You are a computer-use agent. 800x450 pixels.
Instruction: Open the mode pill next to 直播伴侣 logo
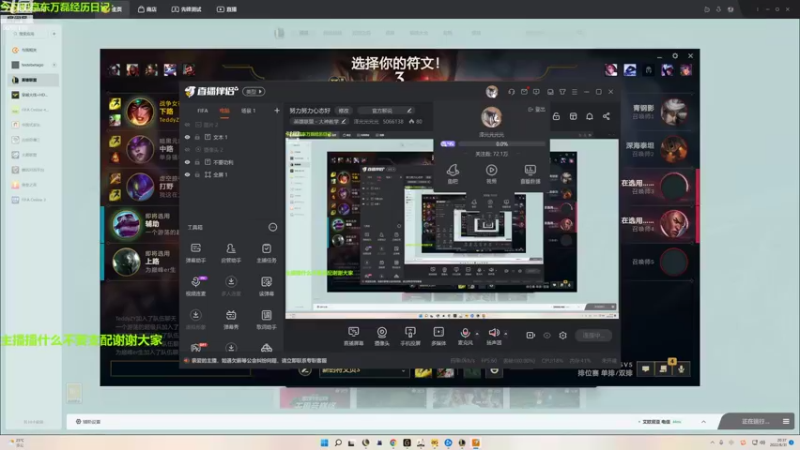254,92
